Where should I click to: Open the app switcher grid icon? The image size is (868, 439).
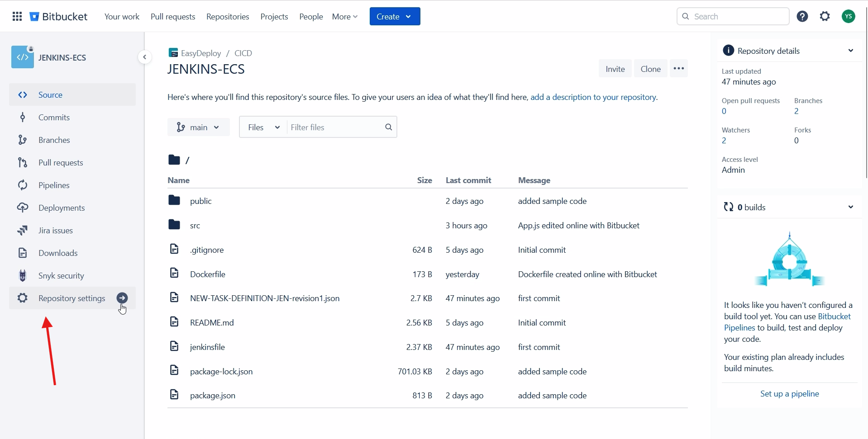click(17, 17)
